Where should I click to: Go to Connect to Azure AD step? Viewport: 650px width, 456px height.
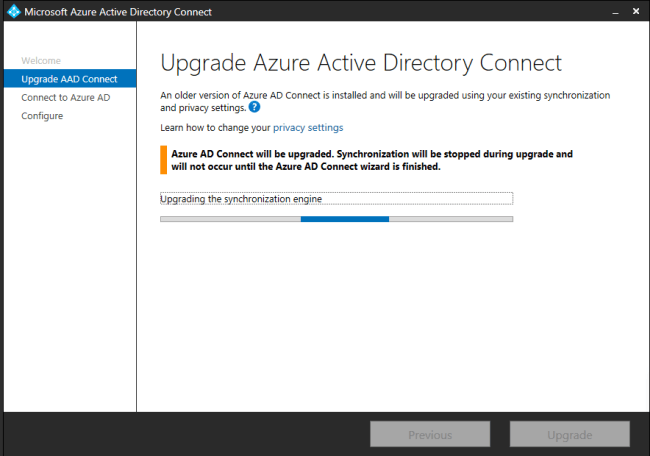pyautogui.click(x=65, y=97)
